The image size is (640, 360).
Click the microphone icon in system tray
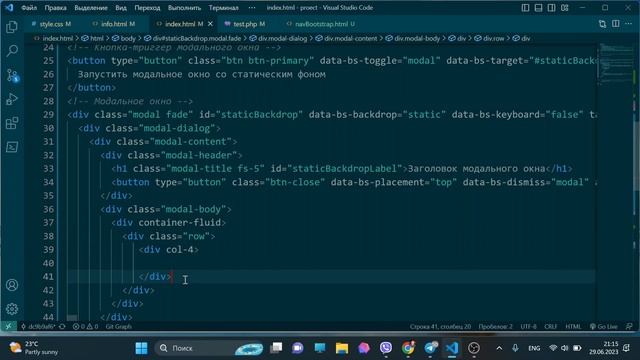tap(515, 348)
